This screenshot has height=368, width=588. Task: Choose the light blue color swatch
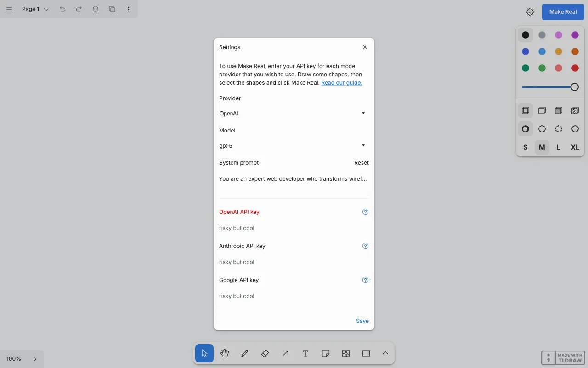(x=542, y=52)
